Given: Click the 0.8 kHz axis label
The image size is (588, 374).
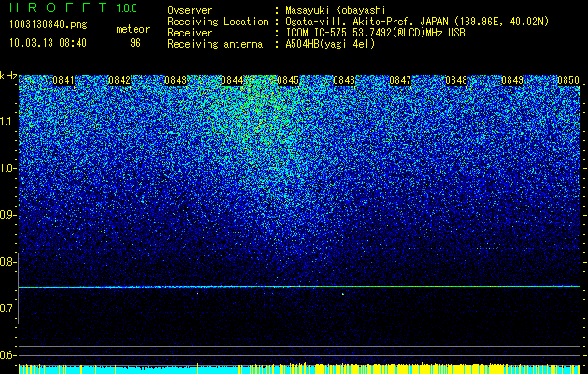Looking at the screenshot, I should [8, 262].
